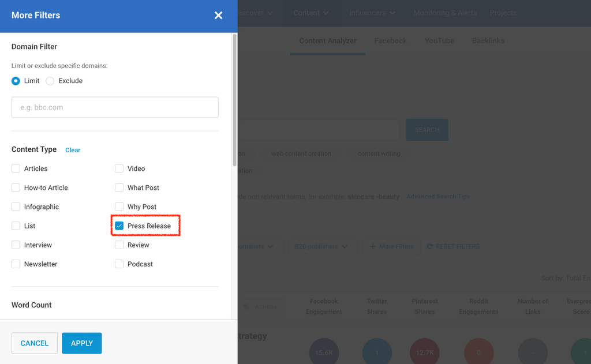Image resolution: width=591 pixels, height=364 pixels.
Task: Open the B2B publishers dropdown
Action: 321,246
